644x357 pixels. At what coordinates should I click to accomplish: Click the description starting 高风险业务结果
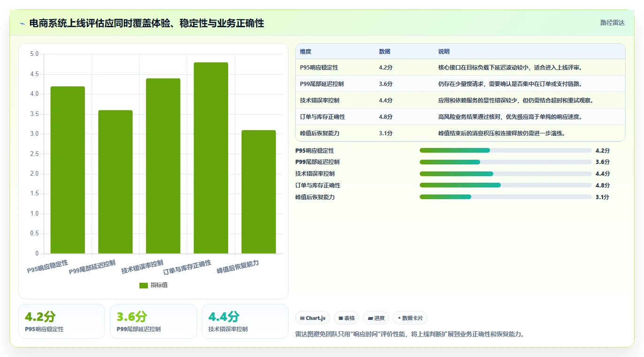point(511,117)
